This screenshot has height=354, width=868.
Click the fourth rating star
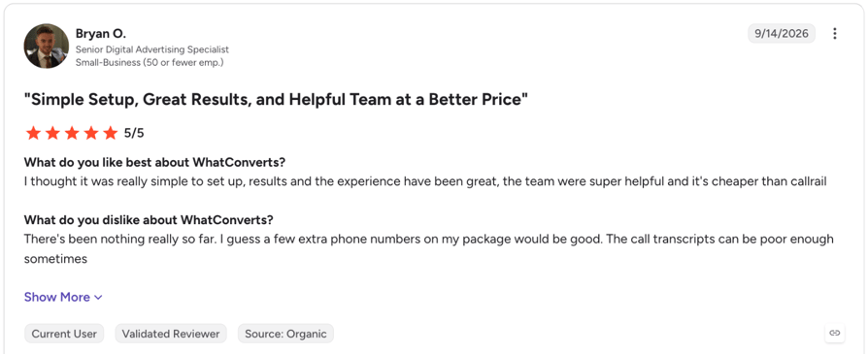click(x=91, y=133)
